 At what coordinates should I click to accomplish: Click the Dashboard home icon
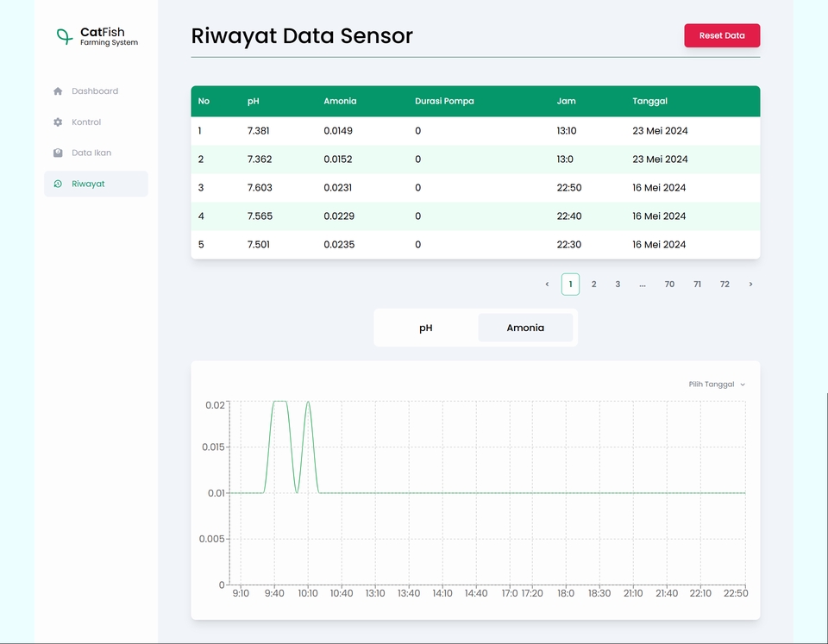(58, 91)
